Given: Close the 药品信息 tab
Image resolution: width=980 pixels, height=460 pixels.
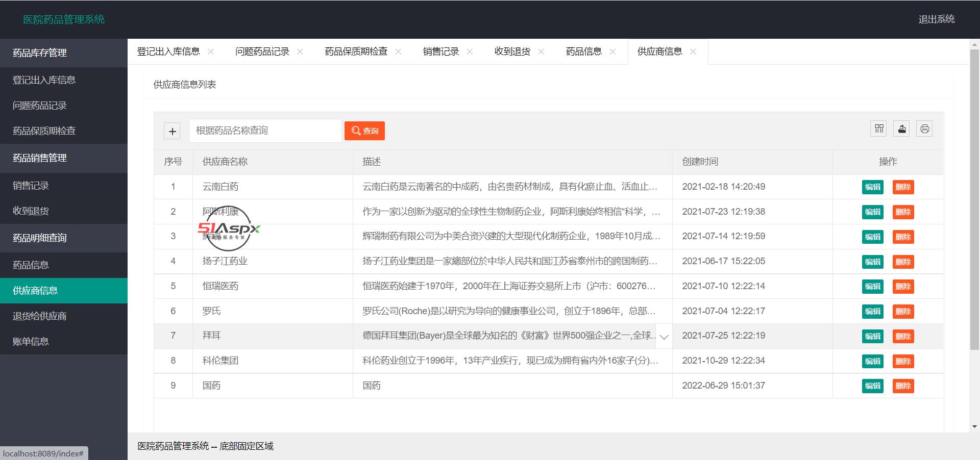Looking at the screenshot, I should (x=612, y=51).
